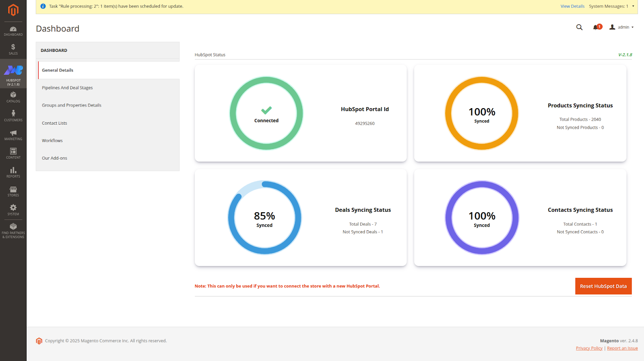644x361 pixels.
Task: Click the Products Syncing Status heading
Action: click(x=580, y=105)
